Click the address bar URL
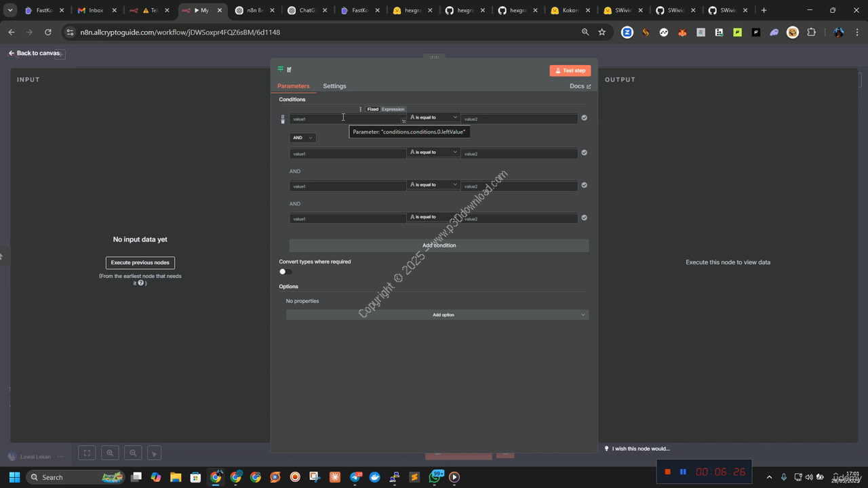This screenshot has height=488, width=868. coord(180,32)
